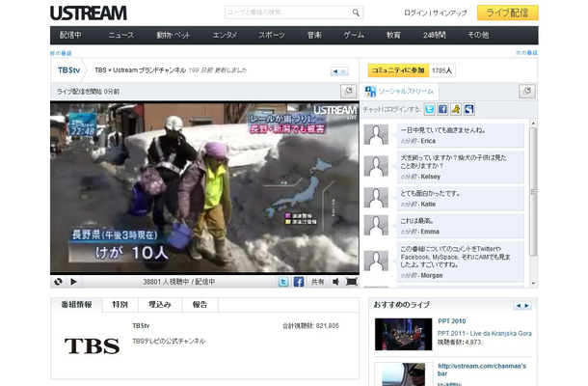
Task: Select the 番組情報 tab
Action: 76,305
